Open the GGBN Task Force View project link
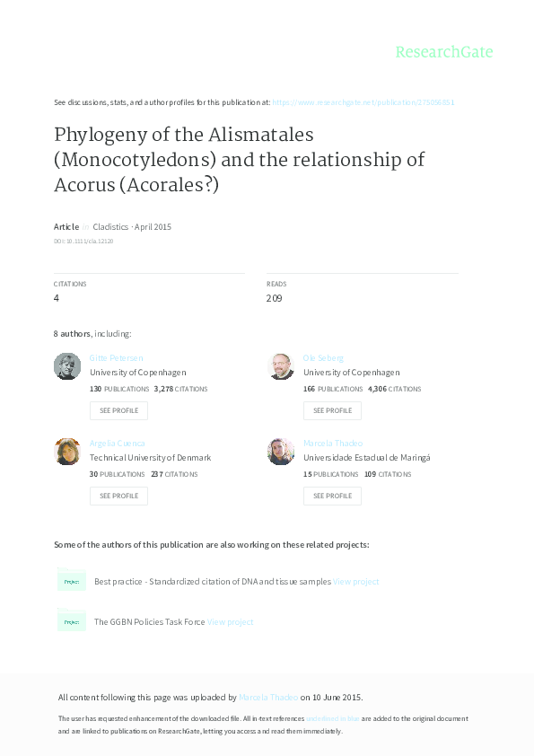Image resolution: width=534 pixels, height=756 pixels. tap(232, 620)
